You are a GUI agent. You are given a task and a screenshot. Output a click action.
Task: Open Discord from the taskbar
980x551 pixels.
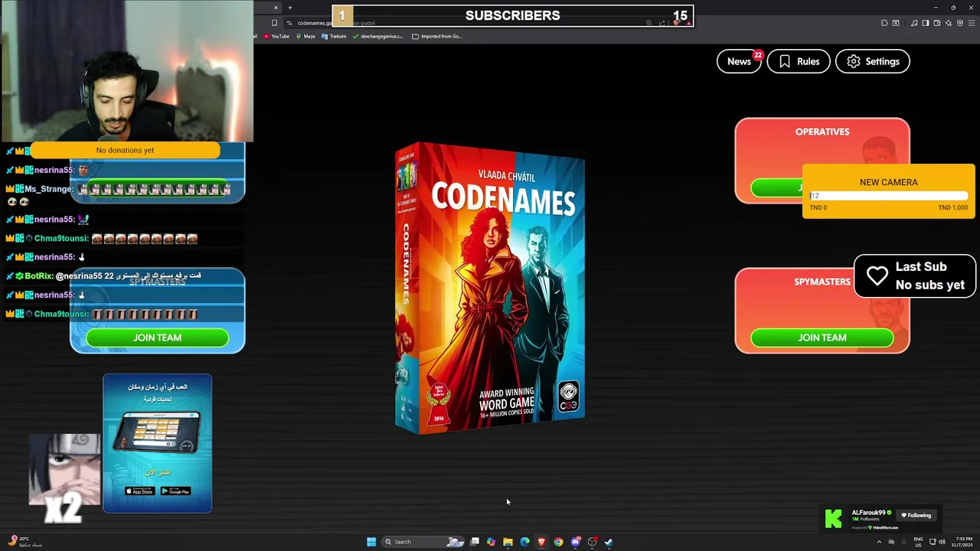coord(576,542)
